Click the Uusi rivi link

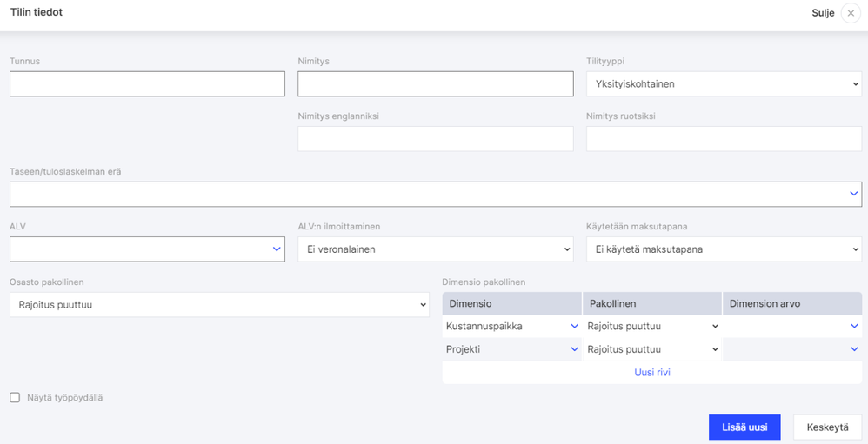pyautogui.click(x=652, y=373)
